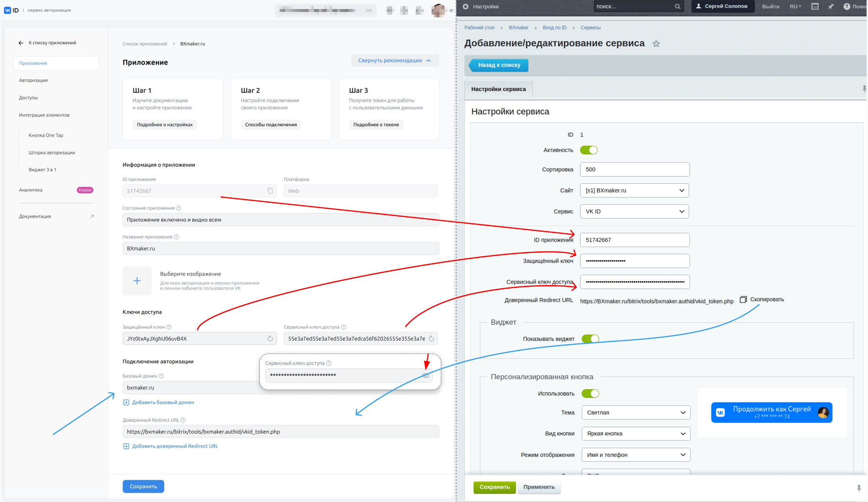Open Documentation external link arrow
Screen dimensions: 868x502
(92, 216)
